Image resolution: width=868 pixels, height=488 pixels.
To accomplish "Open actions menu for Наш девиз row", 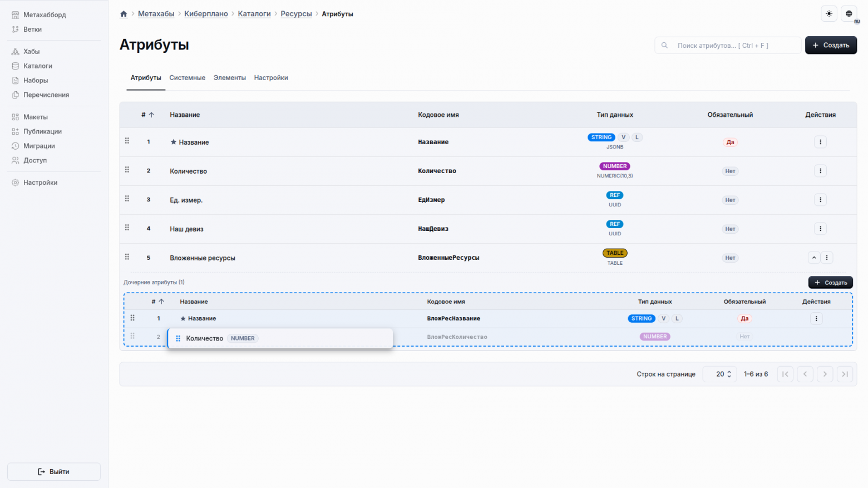I will point(820,229).
